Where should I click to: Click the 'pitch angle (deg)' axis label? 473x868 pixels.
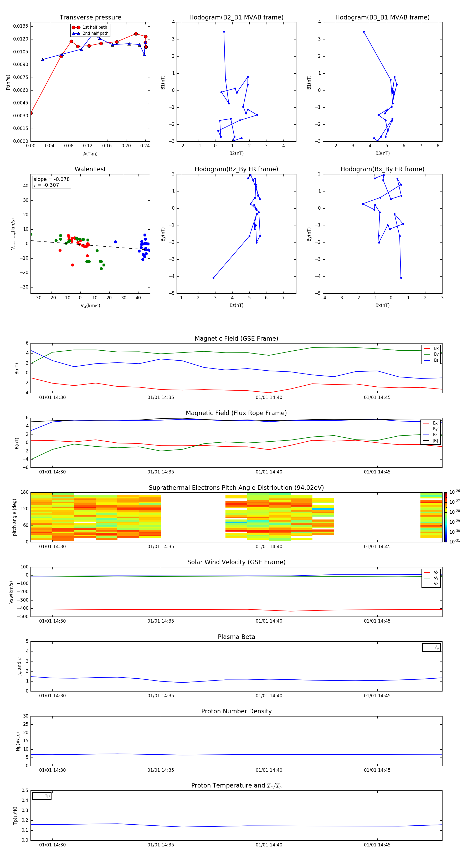pyautogui.click(x=14, y=517)
